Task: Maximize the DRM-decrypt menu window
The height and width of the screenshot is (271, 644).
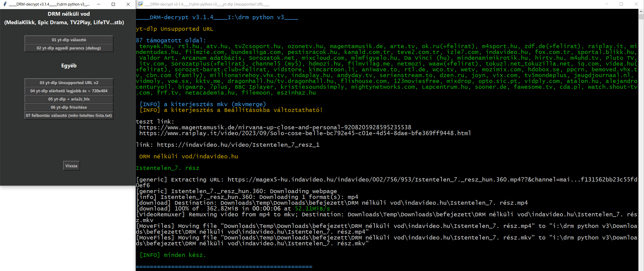Action: (x=113, y=4)
